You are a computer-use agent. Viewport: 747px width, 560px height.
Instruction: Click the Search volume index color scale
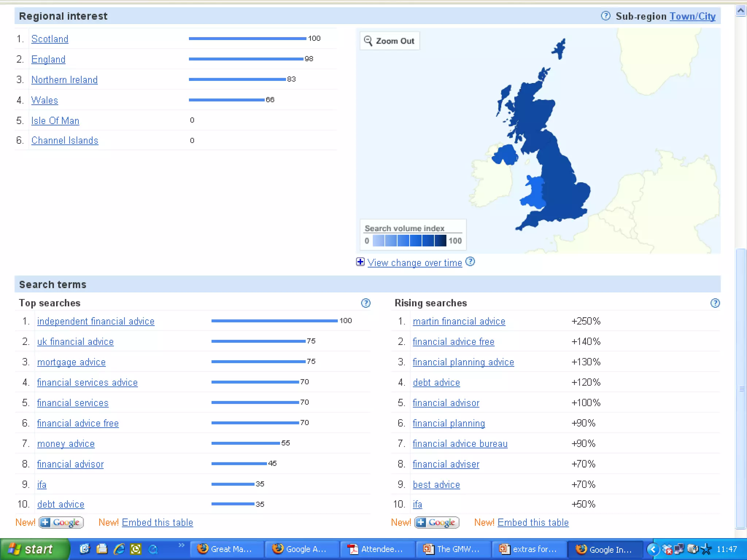409,241
